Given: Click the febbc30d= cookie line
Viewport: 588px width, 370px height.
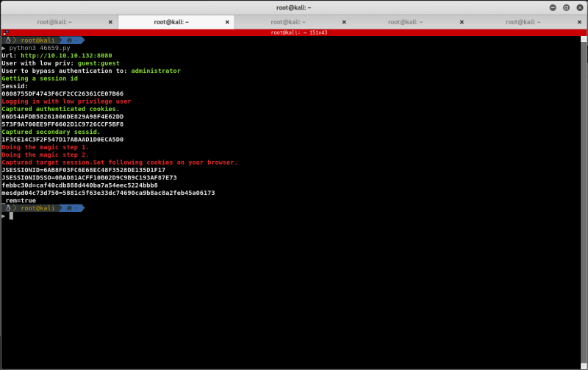Looking at the screenshot, I should pos(79,185).
